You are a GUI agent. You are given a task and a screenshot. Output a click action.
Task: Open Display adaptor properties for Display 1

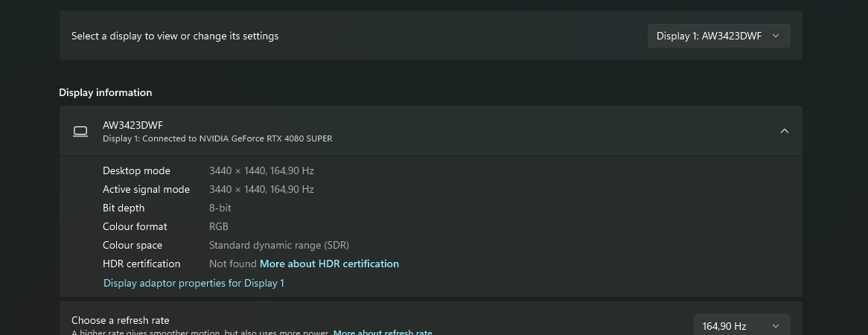[194, 283]
